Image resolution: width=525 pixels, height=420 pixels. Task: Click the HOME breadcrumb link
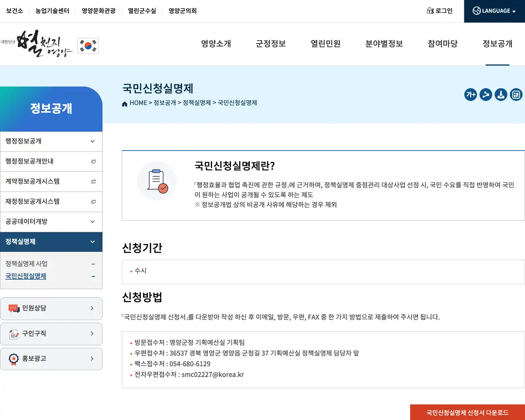[x=138, y=103]
